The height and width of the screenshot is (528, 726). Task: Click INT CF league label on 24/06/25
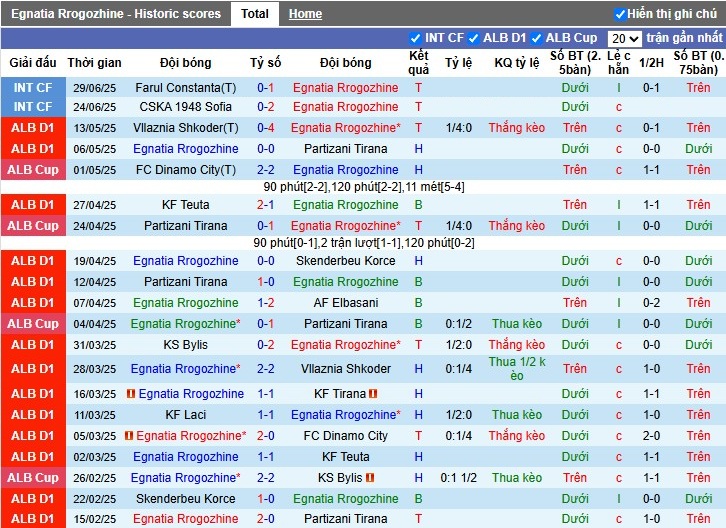pos(33,107)
